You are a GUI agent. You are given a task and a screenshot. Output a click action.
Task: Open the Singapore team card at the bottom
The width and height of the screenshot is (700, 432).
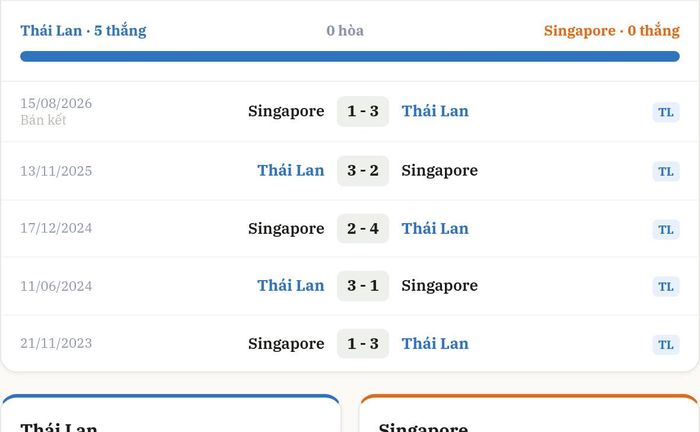click(529, 413)
